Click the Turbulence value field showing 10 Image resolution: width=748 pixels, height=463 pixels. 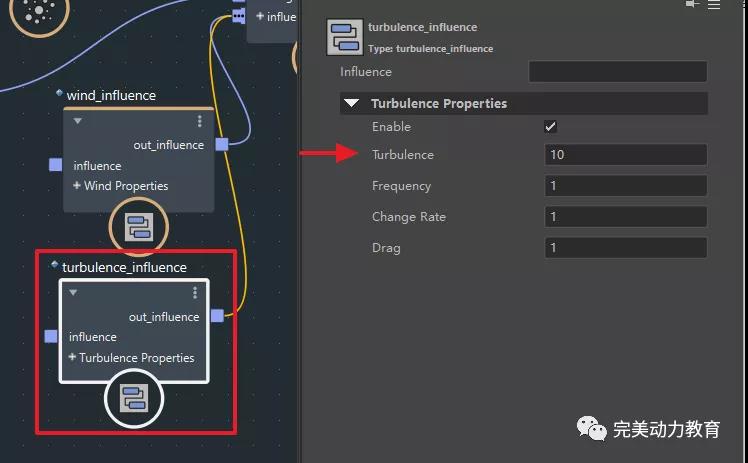pos(626,155)
